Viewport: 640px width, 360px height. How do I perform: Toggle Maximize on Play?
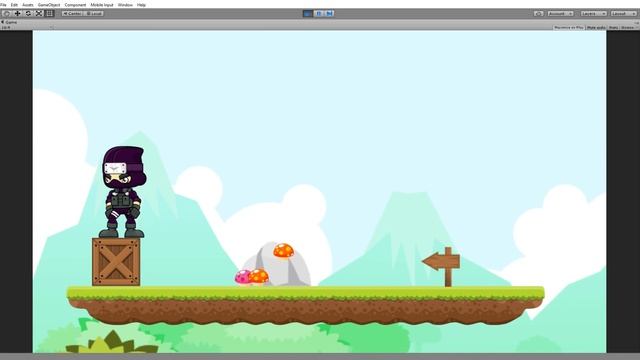(x=569, y=27)
